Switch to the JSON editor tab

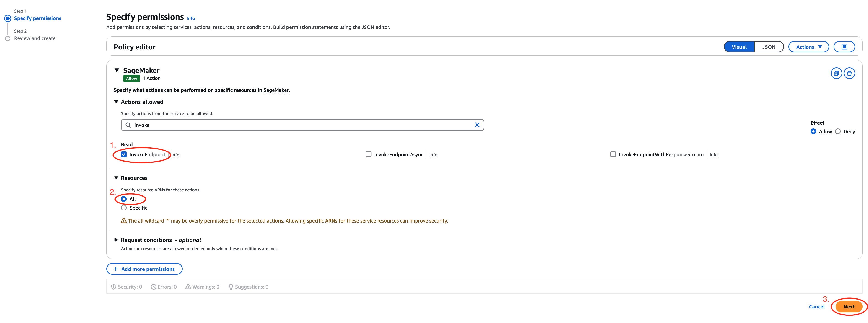point(769,47)
